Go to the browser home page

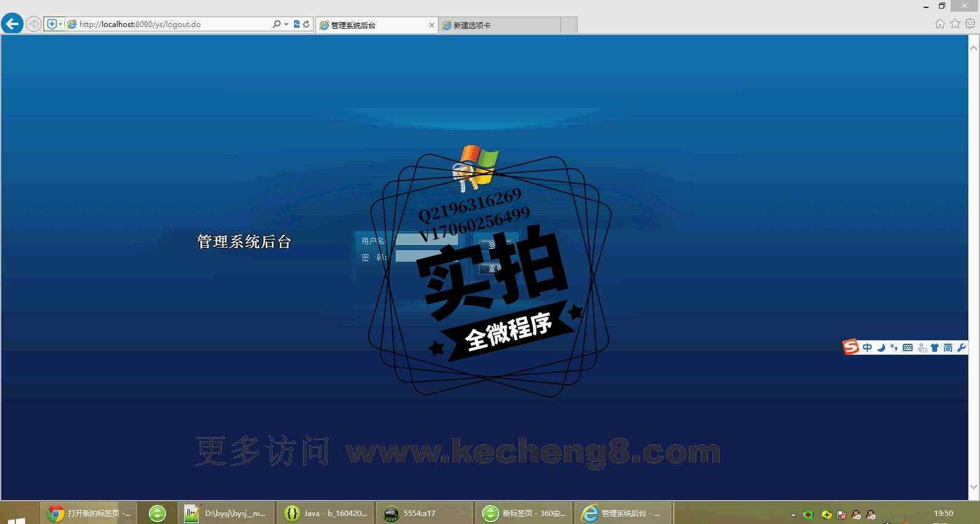(x=940, y=23)
